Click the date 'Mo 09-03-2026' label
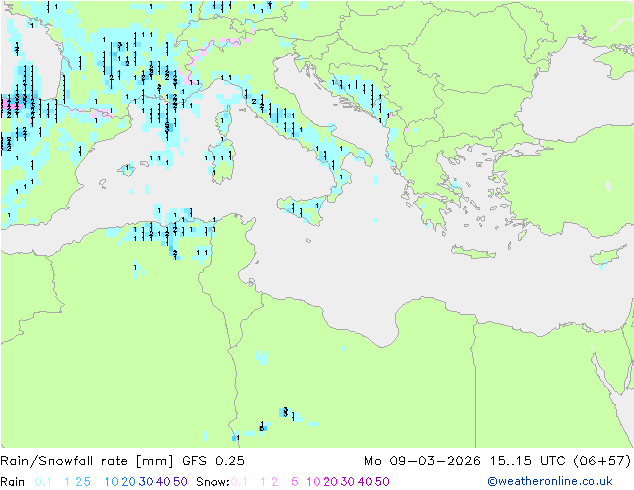 click(x=422, y=461)
